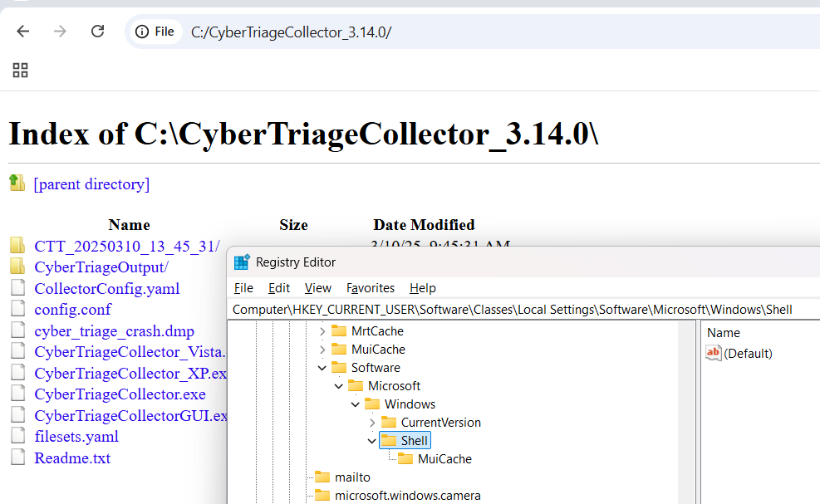
Task: Open the CyberTriageOutput/ folder link
Action: pyautogui.click(x=101, y=267)
